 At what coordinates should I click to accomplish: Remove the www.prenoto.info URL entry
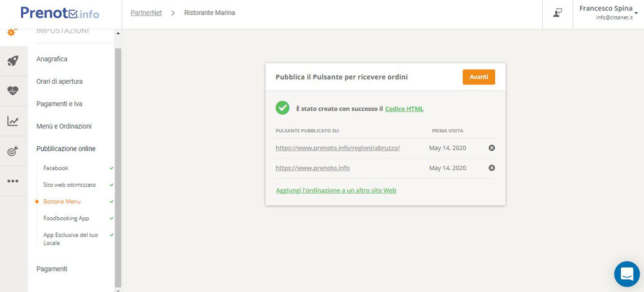(492, 168)
